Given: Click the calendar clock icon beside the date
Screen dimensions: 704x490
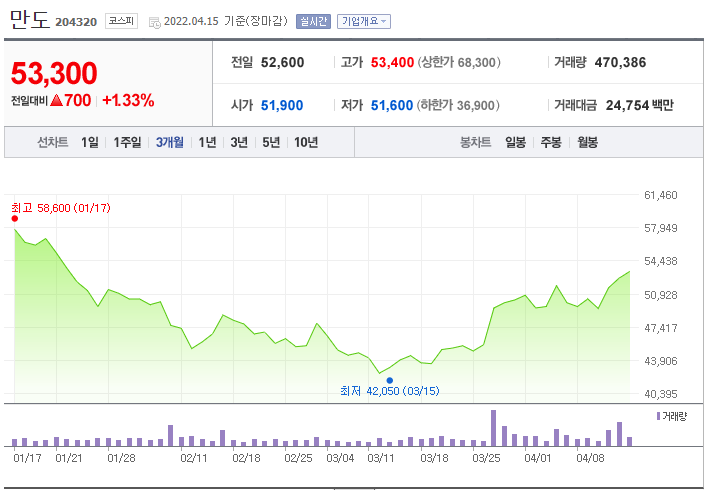Looking at the screenshot, I should click(154, 22).
